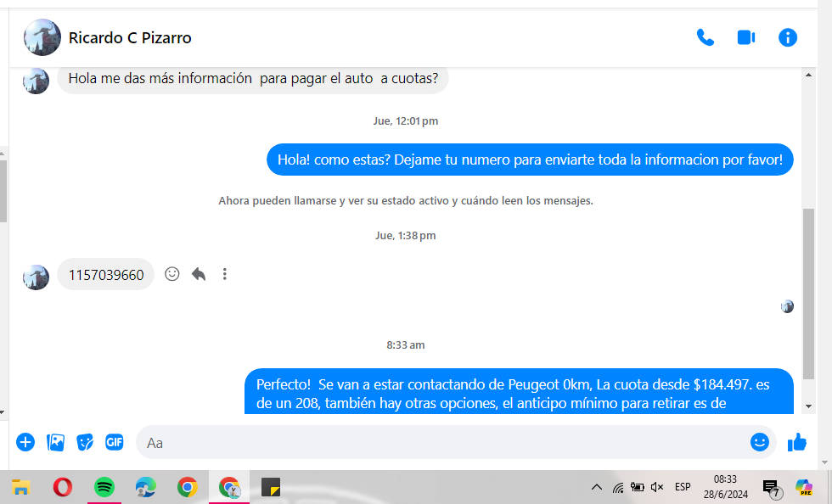
Task: Open emoji picker in message box
Action: coord(759,442)
